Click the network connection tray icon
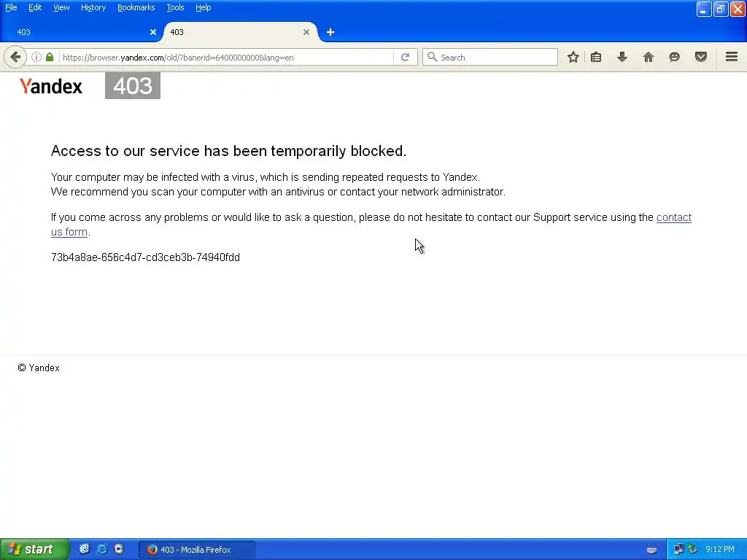The image size is (747, 560). click(678, 549)
